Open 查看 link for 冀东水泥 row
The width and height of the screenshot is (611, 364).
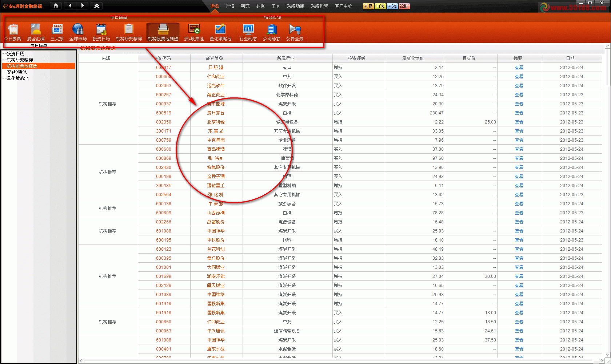coord(519,349)
